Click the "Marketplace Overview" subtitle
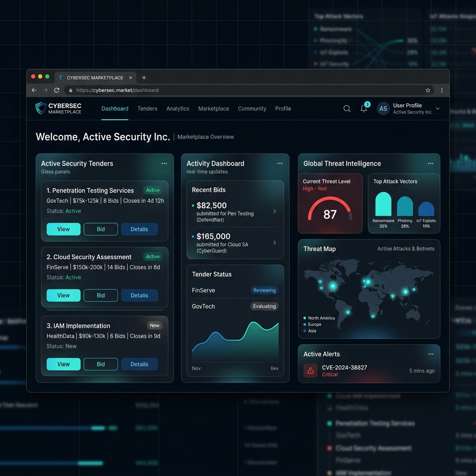Screen dimensions: 476x476 coord(205,137)
